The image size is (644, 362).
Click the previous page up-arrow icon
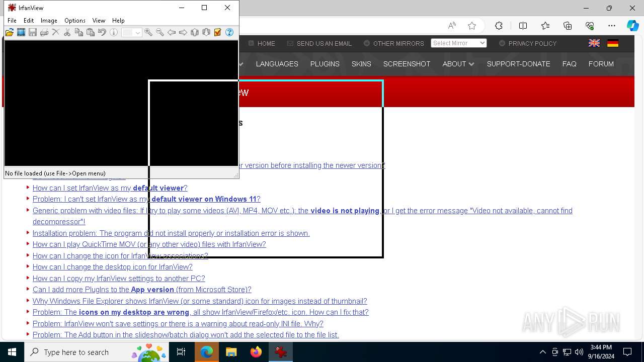[195, 32]
